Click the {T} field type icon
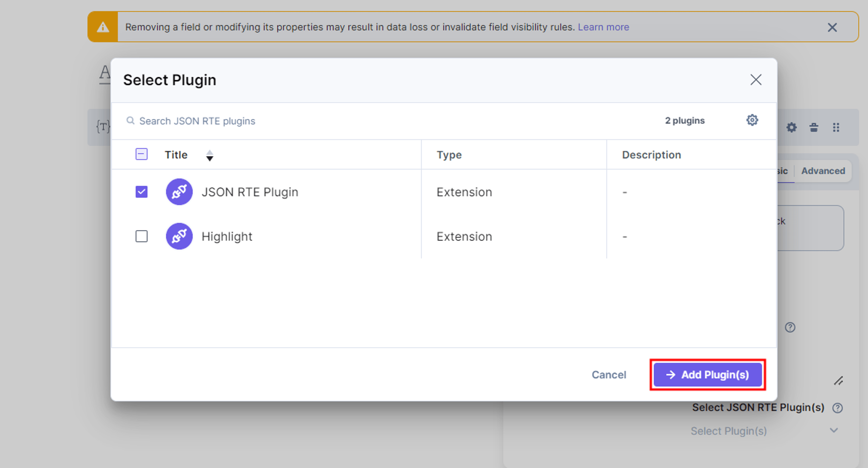This screenshot has width=868, height=468. click(103, 127)
